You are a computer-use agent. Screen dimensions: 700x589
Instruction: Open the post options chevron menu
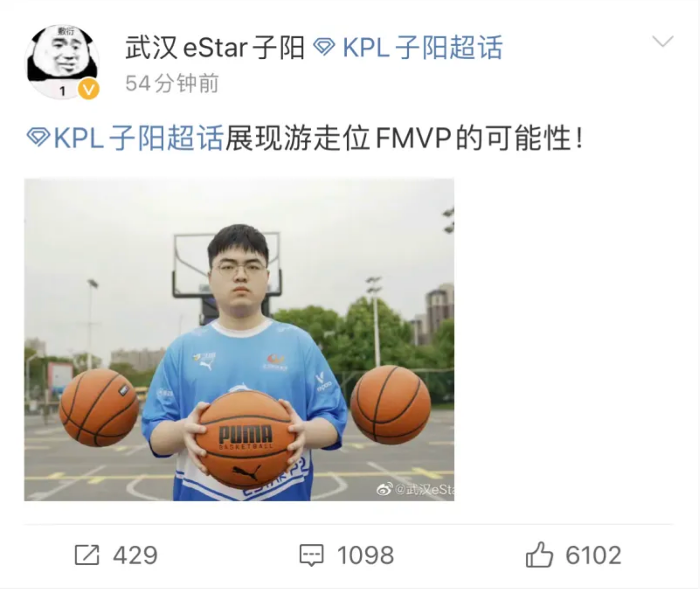663,42
